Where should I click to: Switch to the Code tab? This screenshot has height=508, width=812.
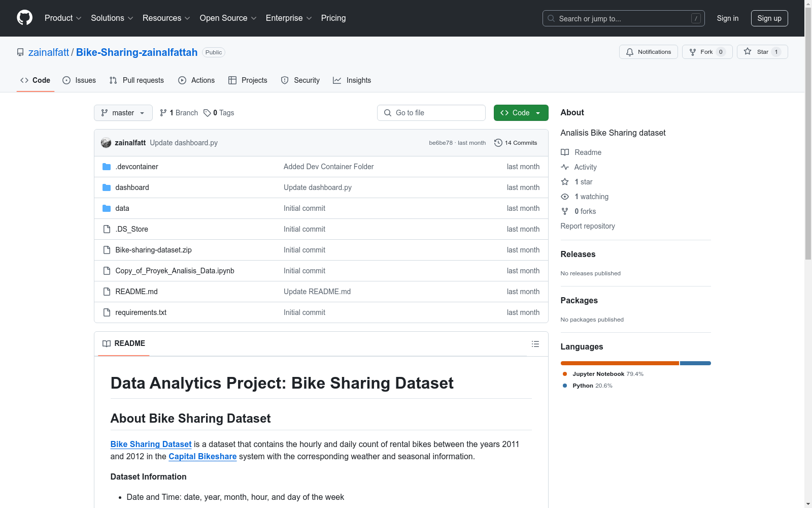(x=36, y=80)
